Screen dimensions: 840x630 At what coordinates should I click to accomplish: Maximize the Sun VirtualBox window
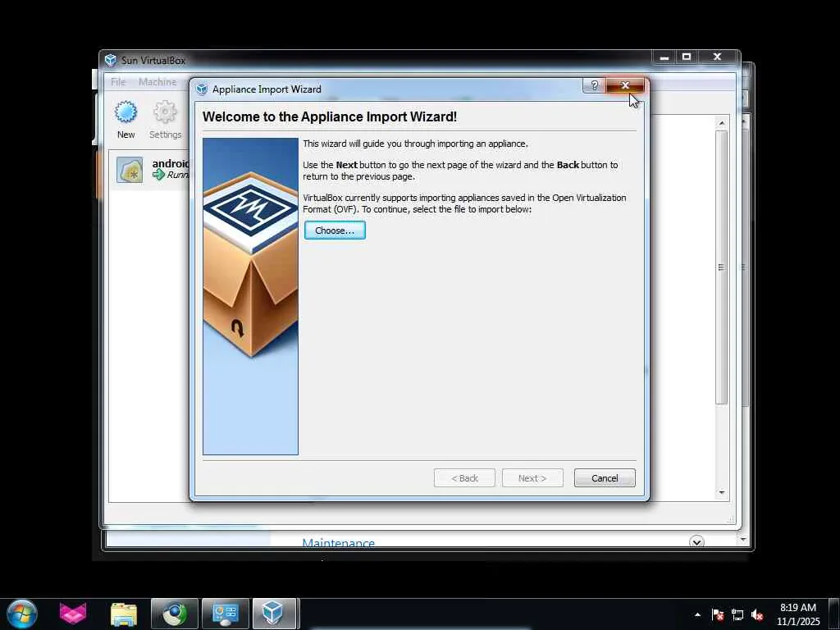687,57
